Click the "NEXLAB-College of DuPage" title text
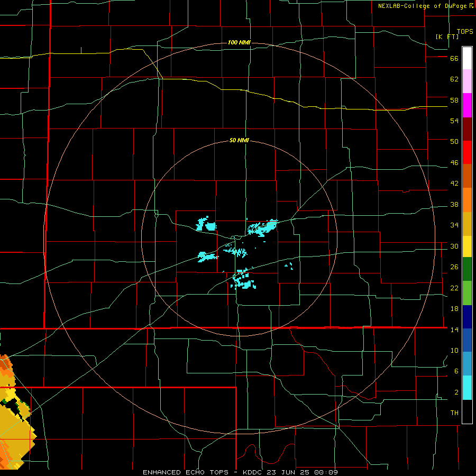The image size is (476, 476). pyautogui.click(x=422, y=6)
